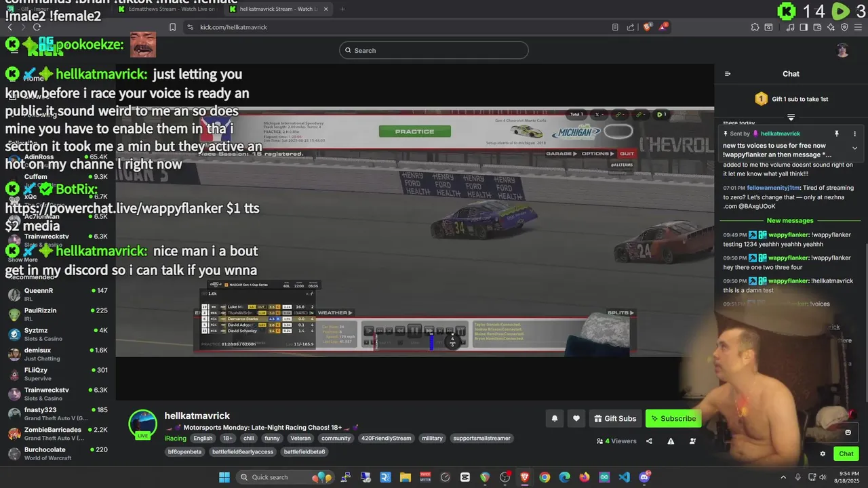
Task: Focus the Kick search field
Action: 434,50
